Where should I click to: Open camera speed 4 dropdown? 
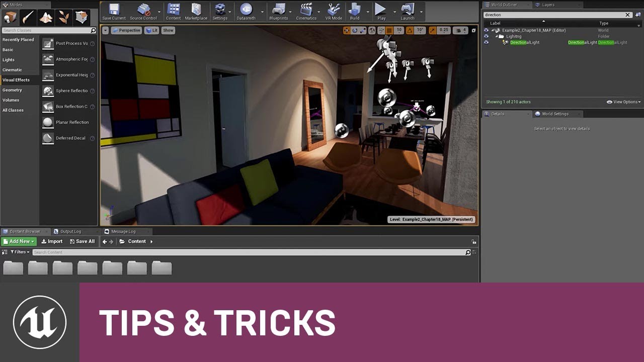coord(461,30)
